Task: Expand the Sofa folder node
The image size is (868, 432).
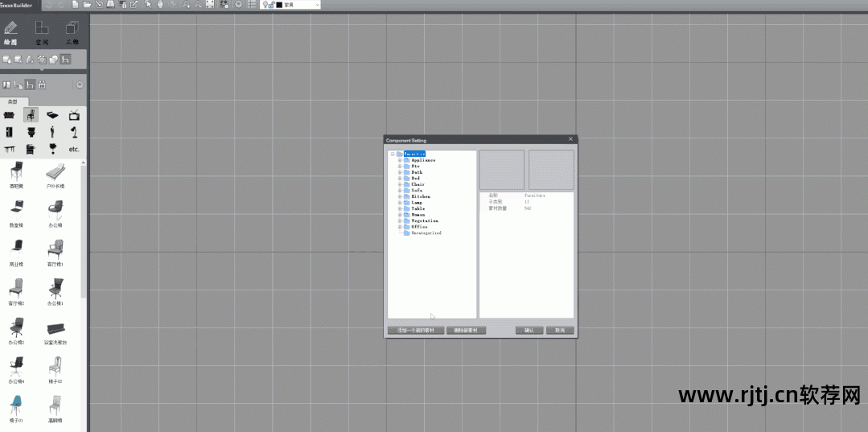Action: tap(400, 191)
